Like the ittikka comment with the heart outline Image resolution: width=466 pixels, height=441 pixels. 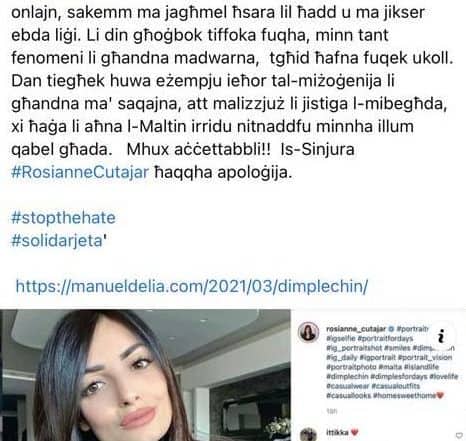coord(459,435)
